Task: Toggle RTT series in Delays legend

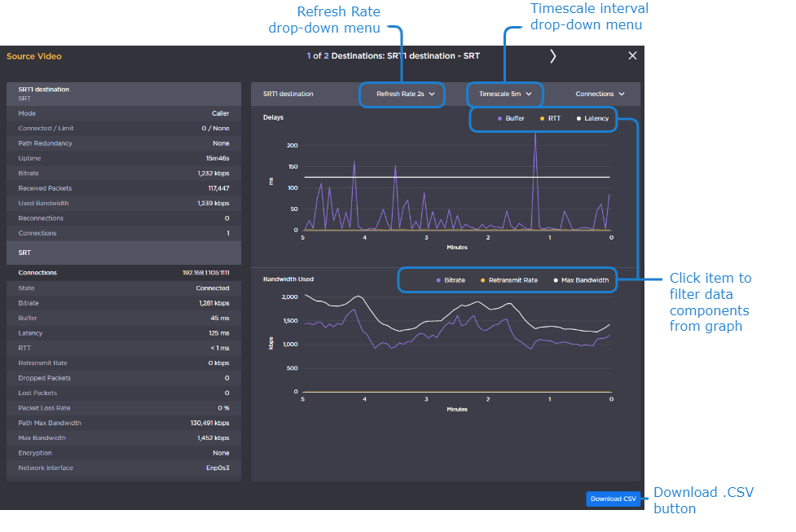Action: 553,119
